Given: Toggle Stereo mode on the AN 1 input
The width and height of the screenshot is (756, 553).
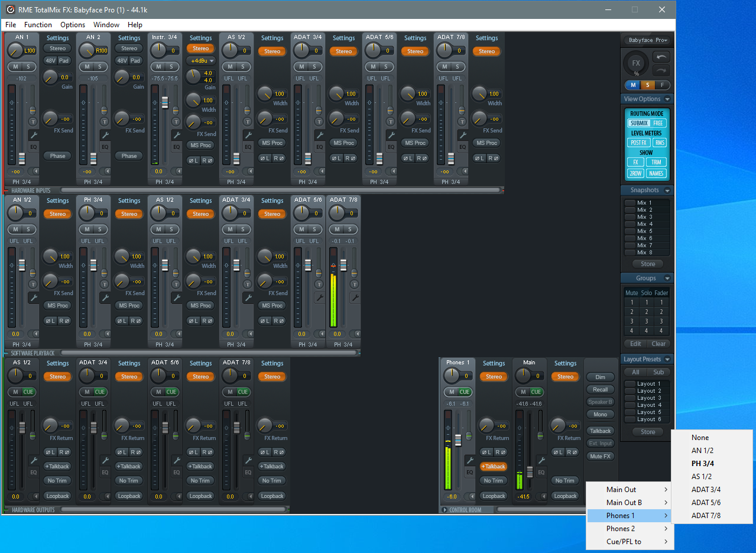Looking at the screenshot, I should point(57,48).
